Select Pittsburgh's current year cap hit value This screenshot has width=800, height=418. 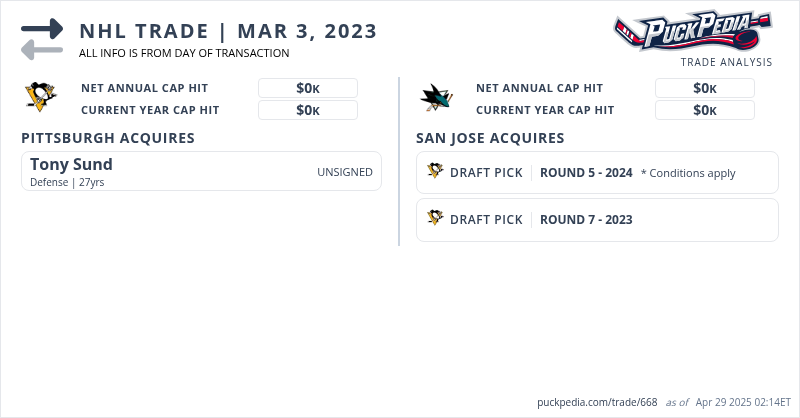coord(308,110)
